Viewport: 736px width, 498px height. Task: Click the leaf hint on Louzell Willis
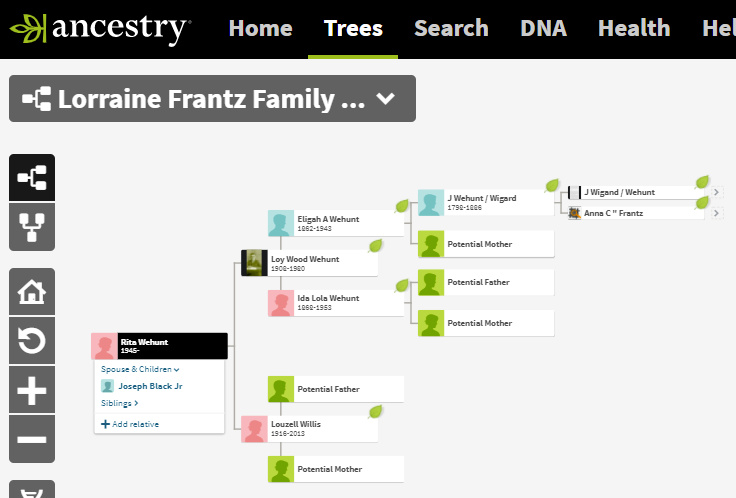click(377, 411)
